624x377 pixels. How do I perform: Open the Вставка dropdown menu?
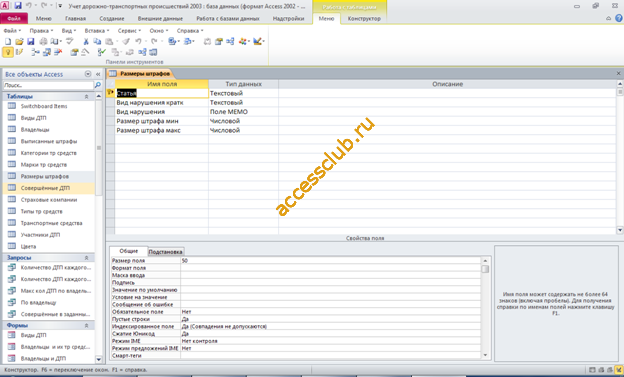(x=97, y=31)
